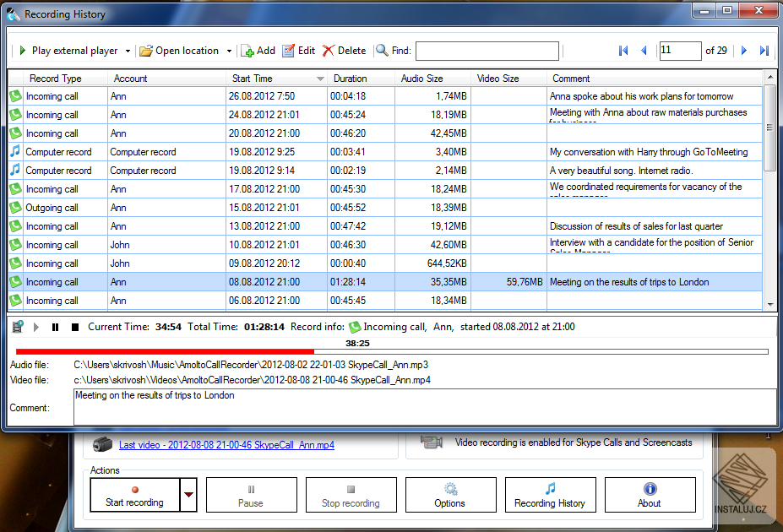Jump to last record navigation arrow
This screenshot has width=783, height=532.
tap(764, 51)
